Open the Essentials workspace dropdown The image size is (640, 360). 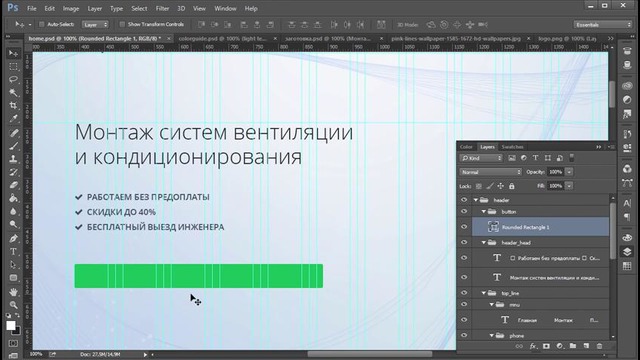pos(602,24)
